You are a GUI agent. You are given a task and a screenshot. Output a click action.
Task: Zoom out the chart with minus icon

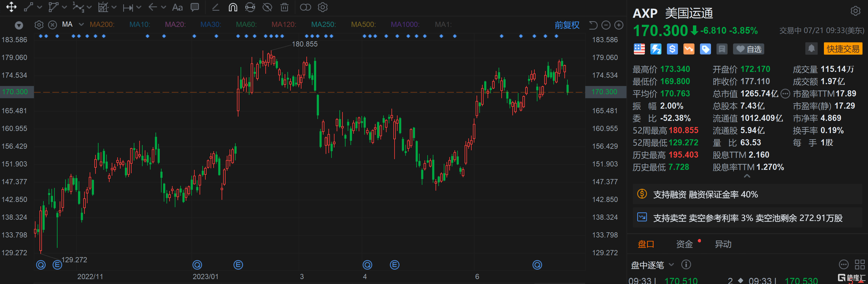[x=606, y=25]
